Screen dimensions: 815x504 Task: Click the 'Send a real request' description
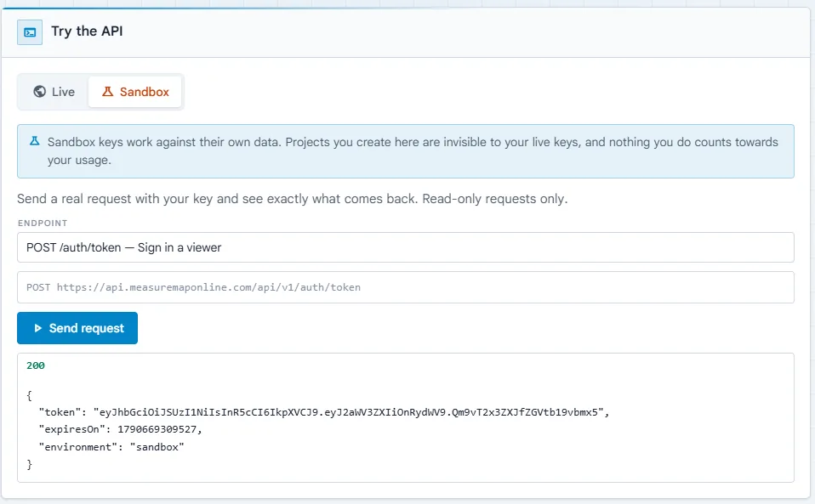[x=292, y=199]
